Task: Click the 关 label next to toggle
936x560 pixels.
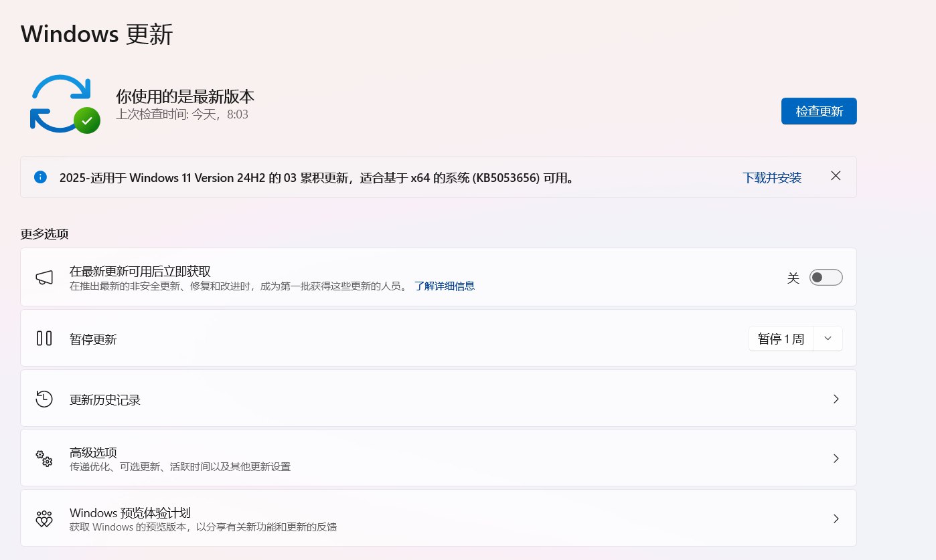Action: point(793,278)
